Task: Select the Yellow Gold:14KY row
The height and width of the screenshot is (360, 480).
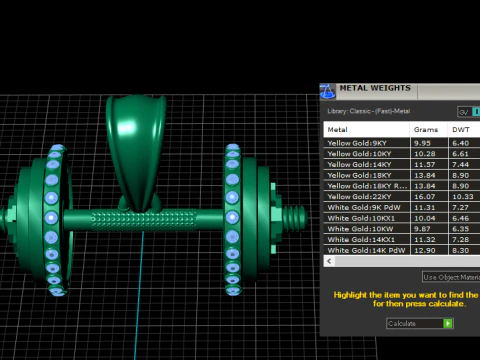Action: [x=402, y=164]
